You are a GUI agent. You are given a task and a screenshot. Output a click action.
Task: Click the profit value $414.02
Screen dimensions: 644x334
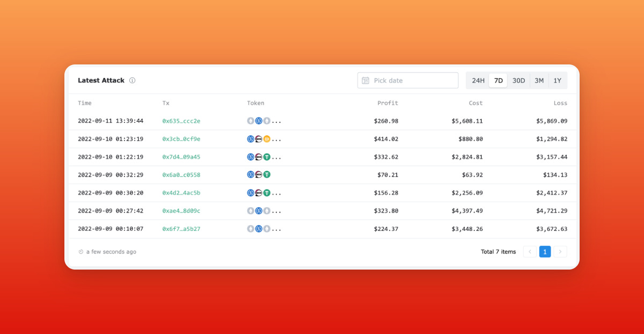(386, 139)
